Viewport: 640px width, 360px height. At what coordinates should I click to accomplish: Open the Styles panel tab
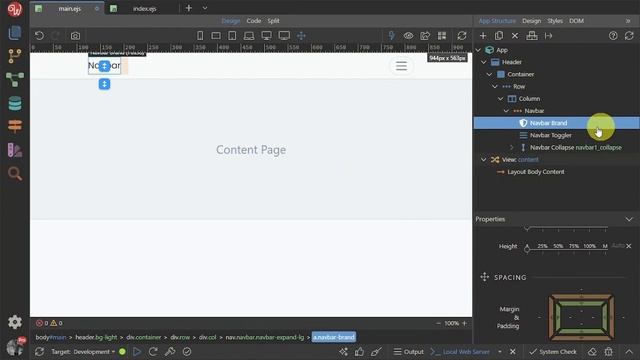555,21
